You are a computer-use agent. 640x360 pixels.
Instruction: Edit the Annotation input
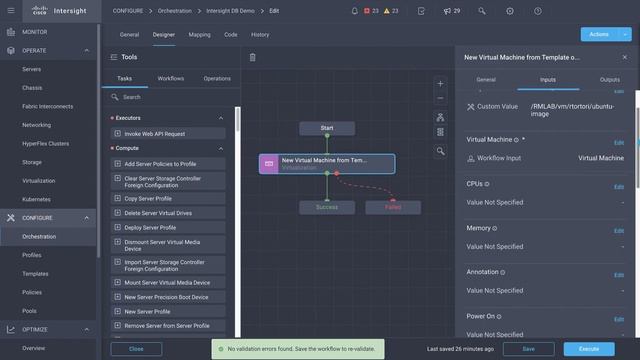click(x=619, y=275)
